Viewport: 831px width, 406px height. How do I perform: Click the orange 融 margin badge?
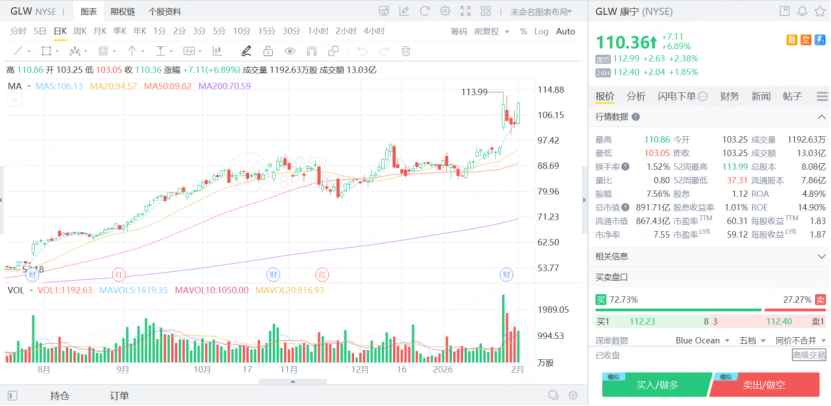[x=792, y=40]
